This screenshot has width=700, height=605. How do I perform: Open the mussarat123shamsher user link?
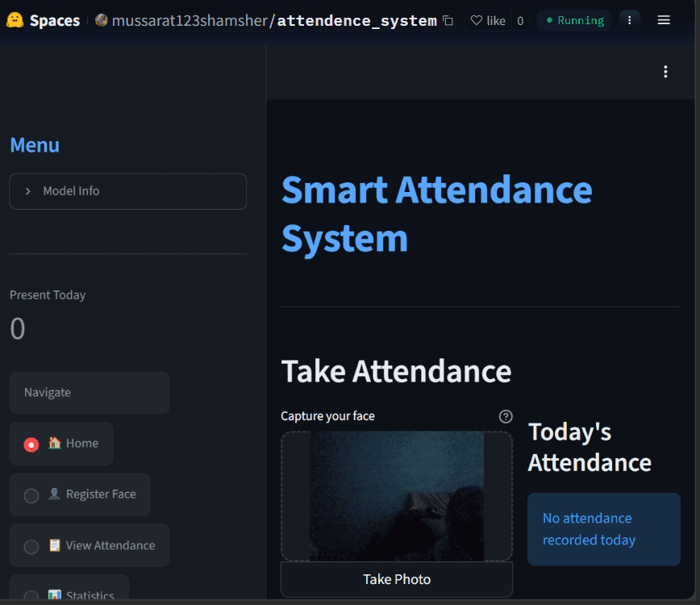click(x=190, y=20)
